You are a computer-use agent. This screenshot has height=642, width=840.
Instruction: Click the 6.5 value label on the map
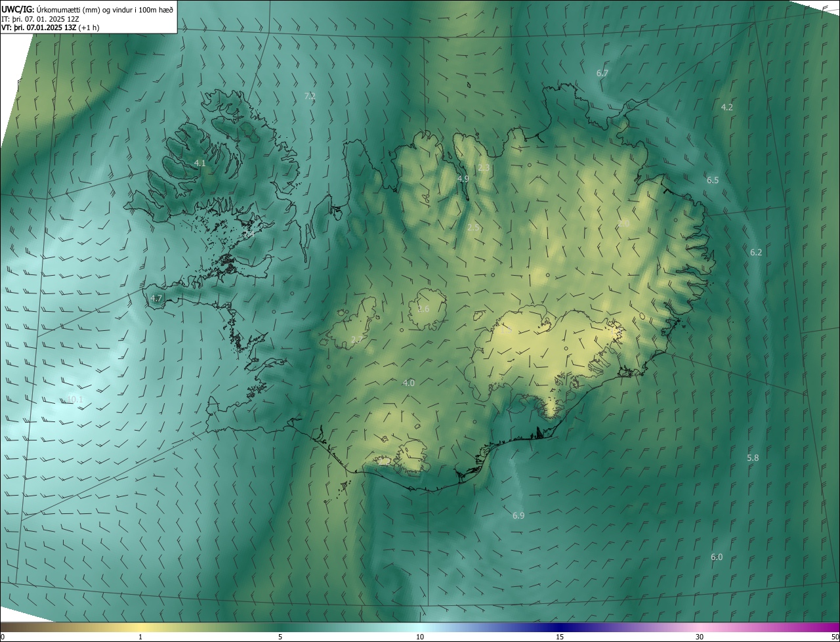[713, 180]
